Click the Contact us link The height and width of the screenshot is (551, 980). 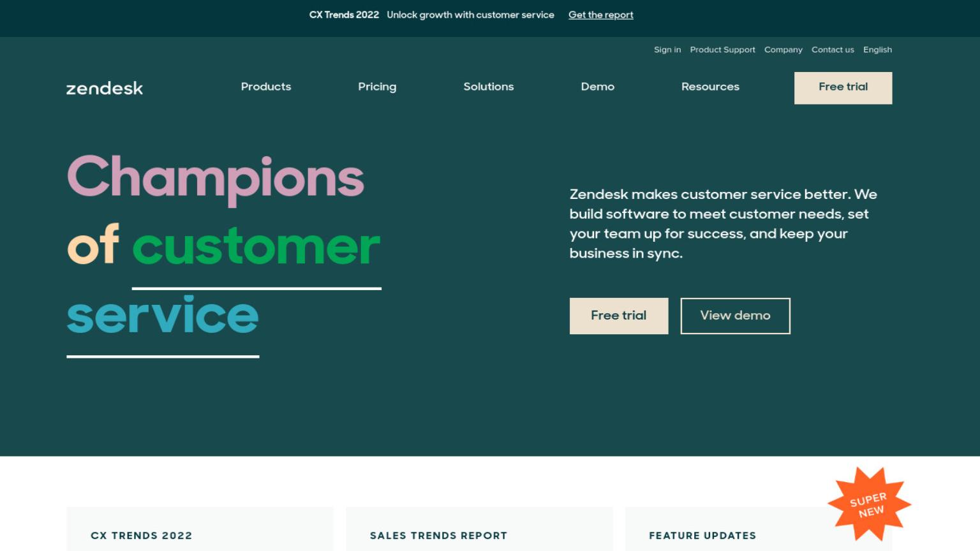point(833,50)
